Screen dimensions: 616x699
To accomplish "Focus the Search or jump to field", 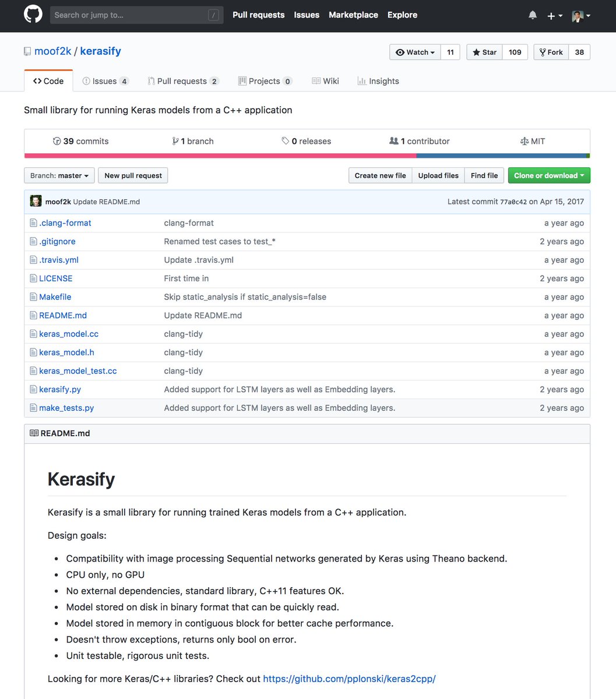I will pyautogui.click(x=137, y=15).
